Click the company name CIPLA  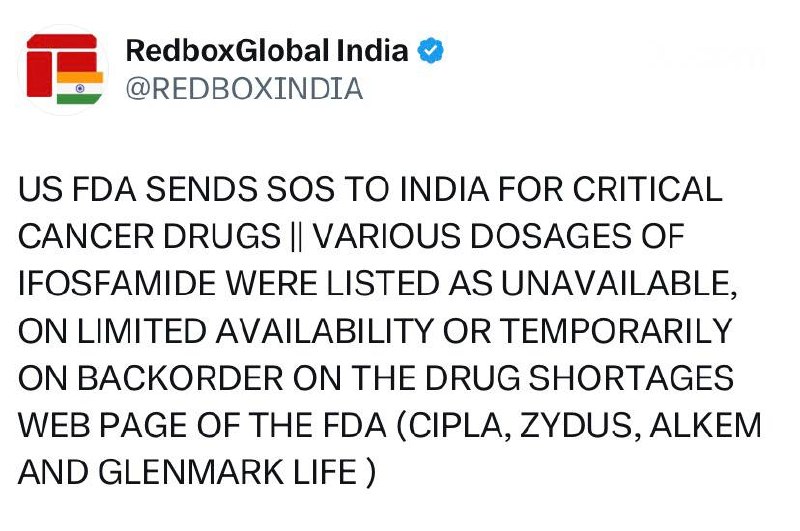pyautogui.click(x=456, y=425)
